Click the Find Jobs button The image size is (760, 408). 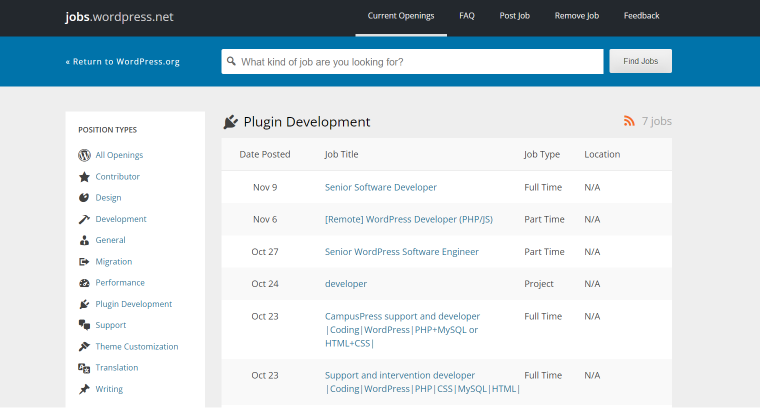pos(640,61)
